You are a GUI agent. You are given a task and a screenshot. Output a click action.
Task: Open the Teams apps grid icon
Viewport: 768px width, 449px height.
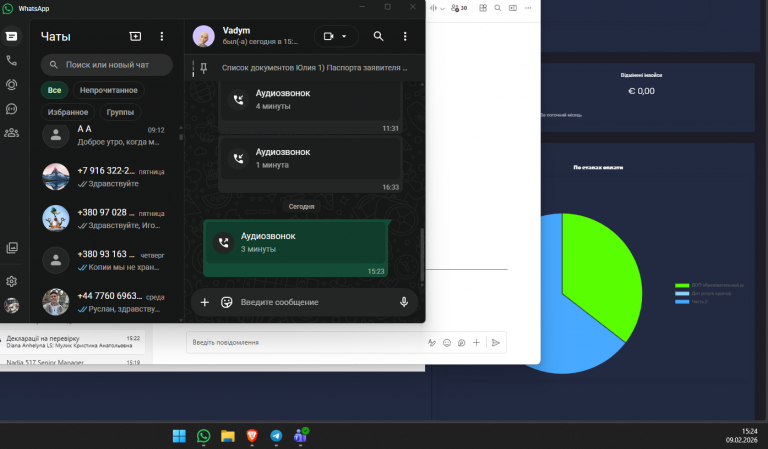(x=483, y=8)
